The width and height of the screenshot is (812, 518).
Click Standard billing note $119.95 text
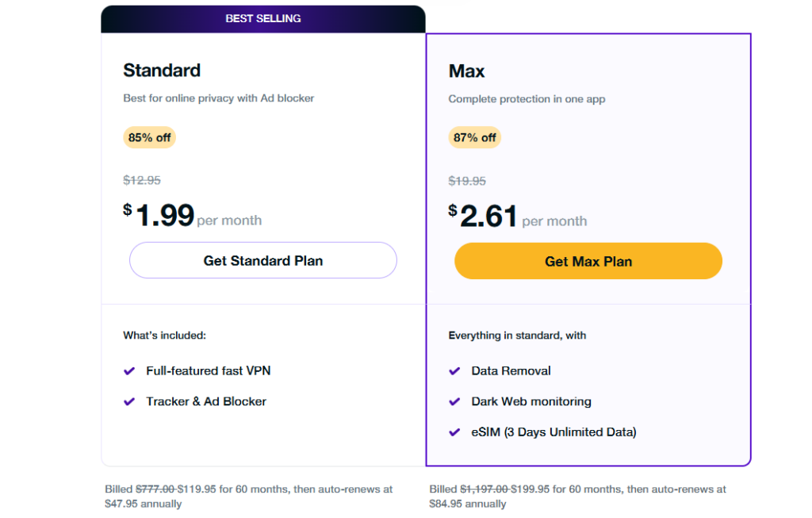point(197,489)
